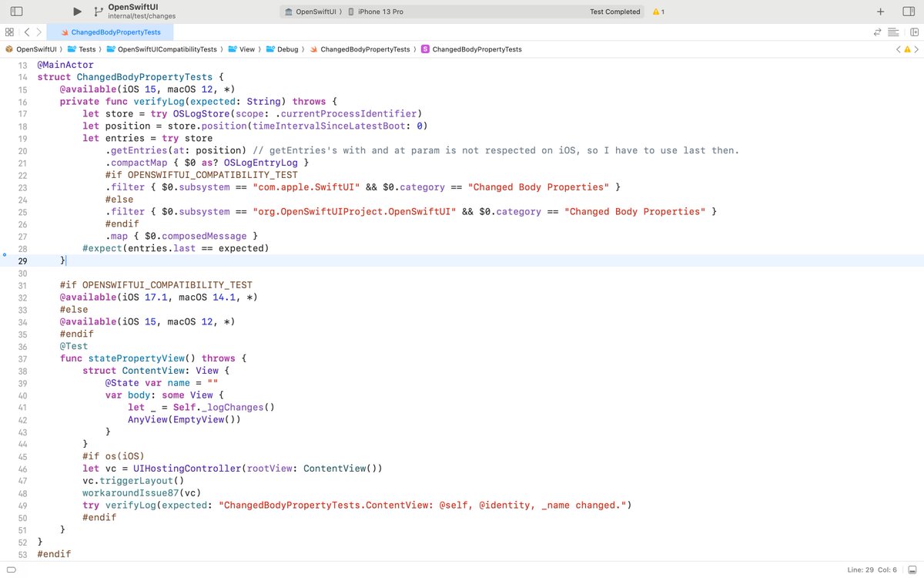
Task: Click the jump bar warning triangle
Action: tap(907, 49)
